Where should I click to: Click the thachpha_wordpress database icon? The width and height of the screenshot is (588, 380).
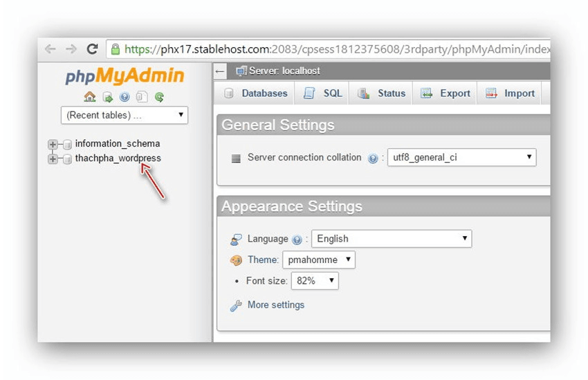pyautogui.click(x=68, y=159)
